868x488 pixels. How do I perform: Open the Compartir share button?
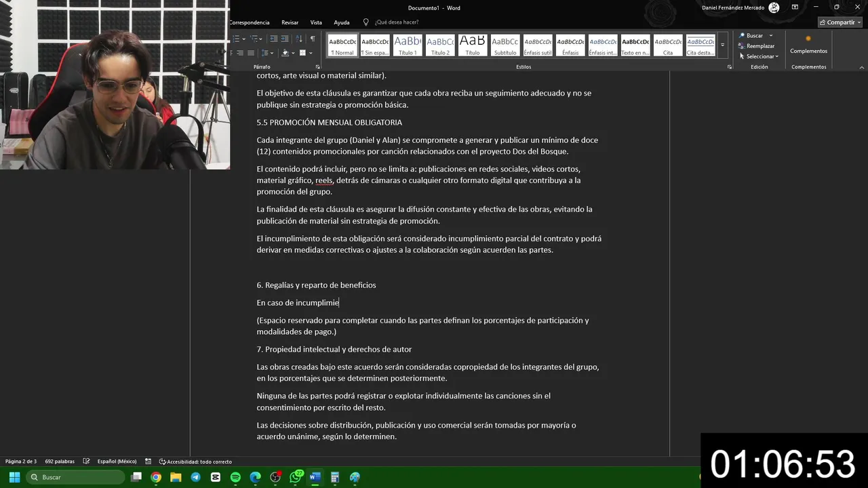click(x=840, y=22)
